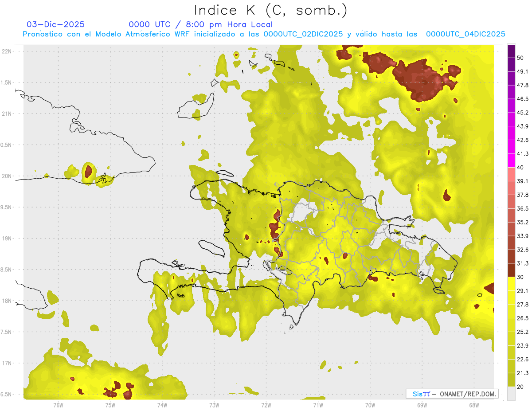
Task: Pick the dark brown swatch between 30 and 31.3
Action: [511, 270]
